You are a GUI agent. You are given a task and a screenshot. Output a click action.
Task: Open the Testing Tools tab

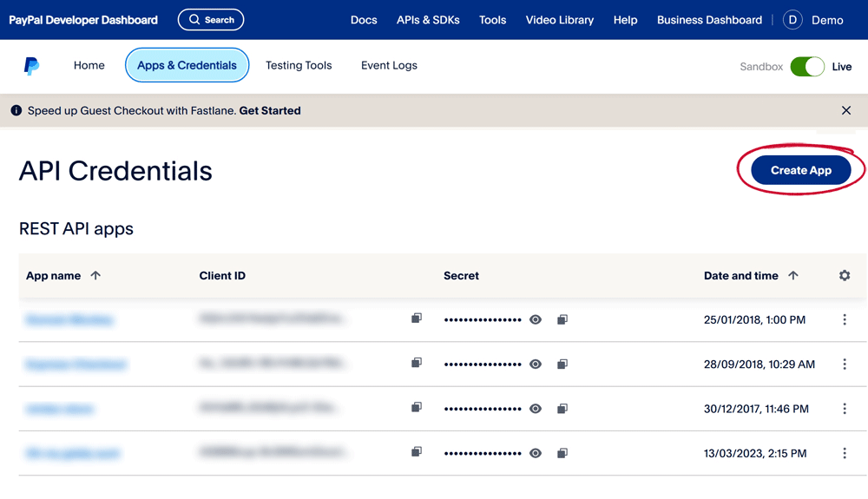(299, 65)
